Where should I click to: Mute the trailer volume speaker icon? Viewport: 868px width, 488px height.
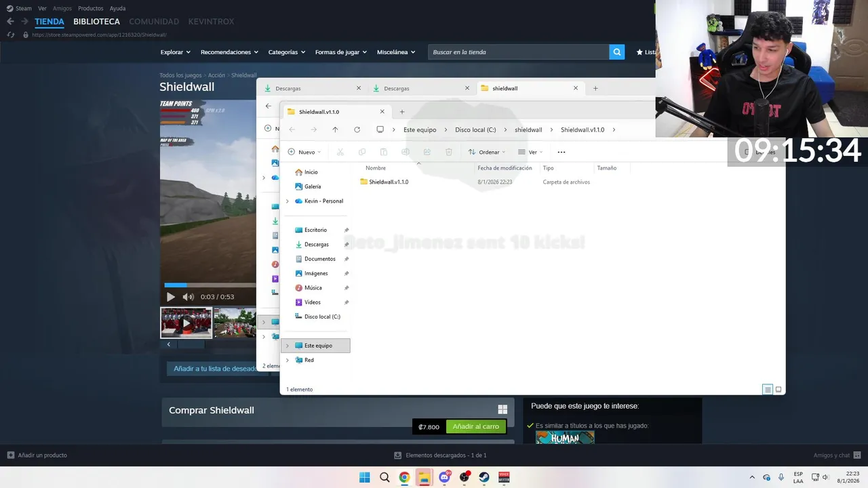pos(188,297)
